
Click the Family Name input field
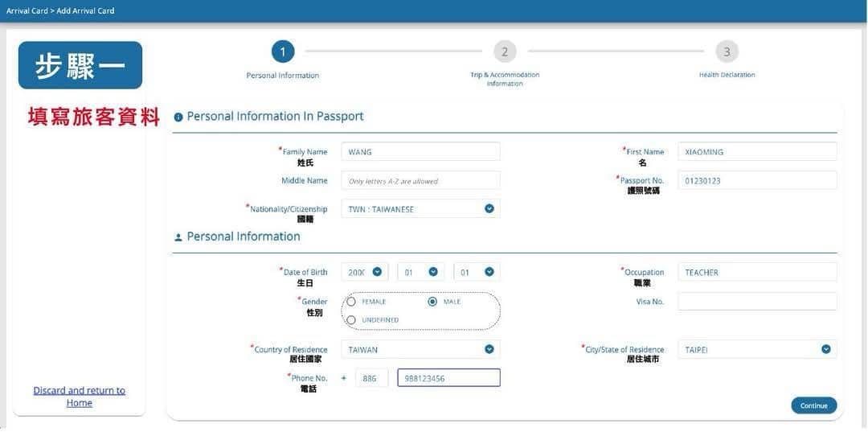pos(420,152)
